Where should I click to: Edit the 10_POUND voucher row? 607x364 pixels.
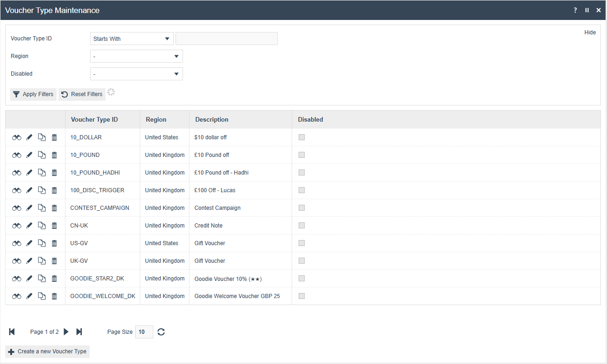(x=29, y=155)
